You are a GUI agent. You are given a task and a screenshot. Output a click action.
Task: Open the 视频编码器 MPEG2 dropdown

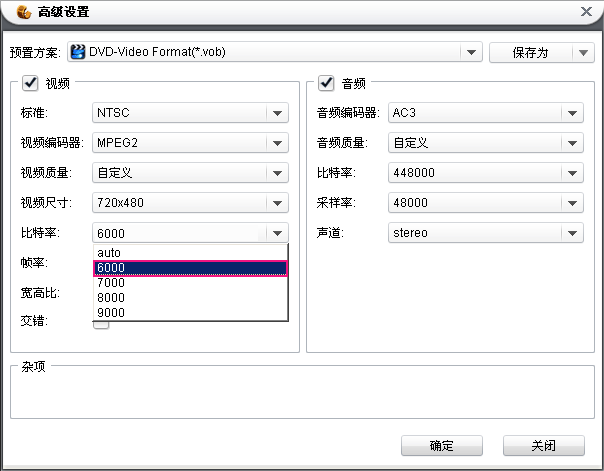coord(277,143)
